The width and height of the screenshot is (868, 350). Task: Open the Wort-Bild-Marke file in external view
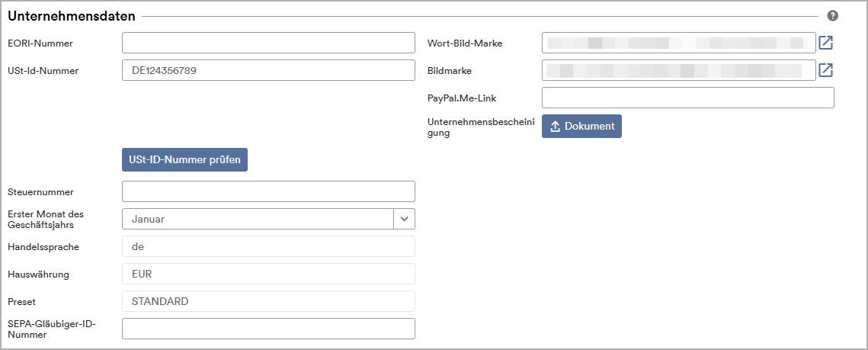coord(825,43)
